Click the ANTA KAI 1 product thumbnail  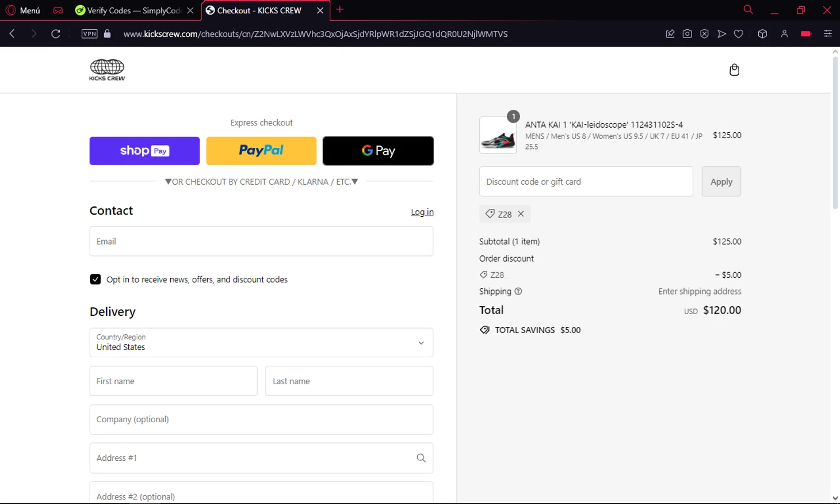498,135
